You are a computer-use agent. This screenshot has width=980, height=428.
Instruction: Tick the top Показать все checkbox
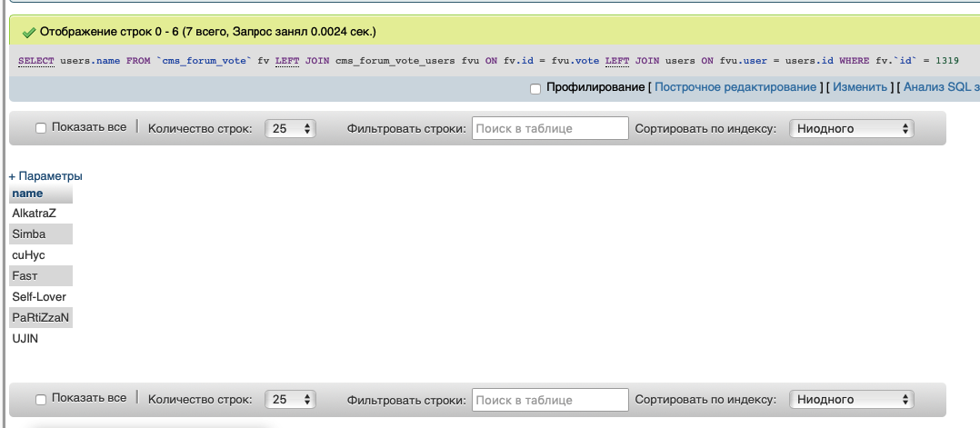41,128
